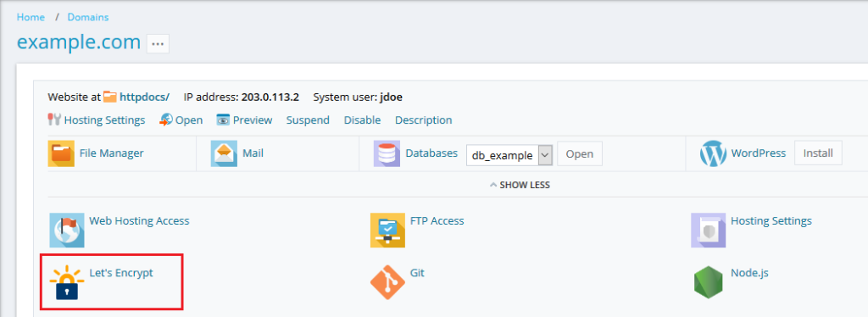Click the Open button next to db_example
Viewport: 868px width, 317px height.
tap(580, 153)
